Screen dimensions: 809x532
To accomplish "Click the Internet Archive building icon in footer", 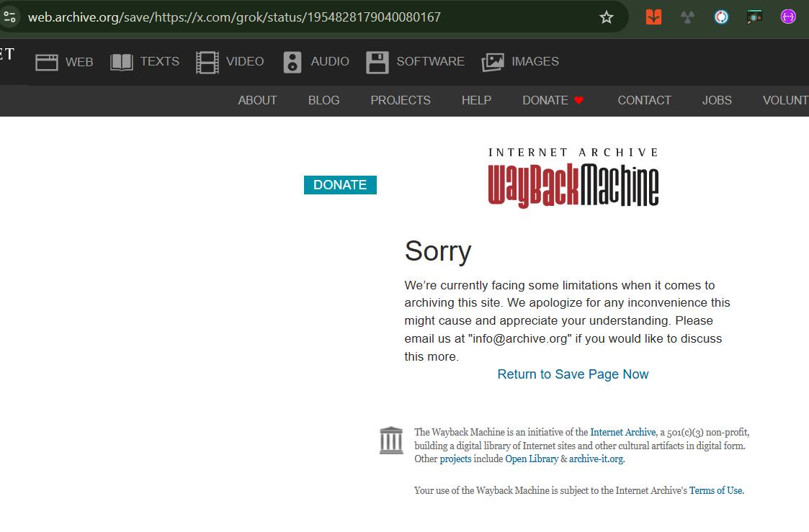I will [391, 441].
